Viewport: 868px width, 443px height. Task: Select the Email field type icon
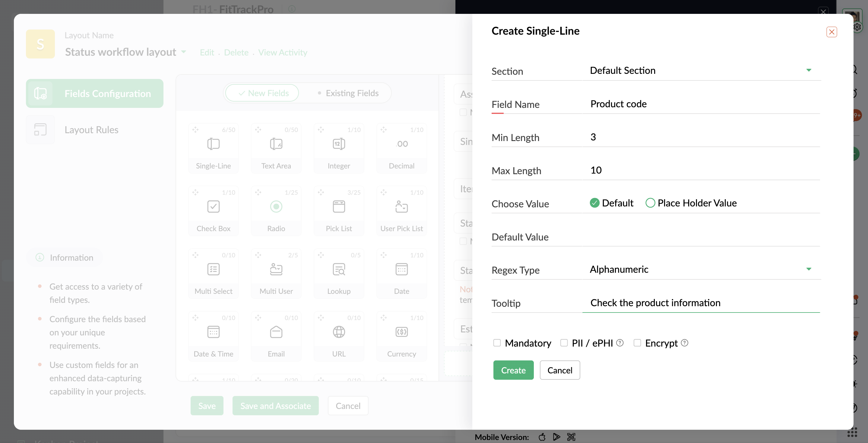[276, 332]
